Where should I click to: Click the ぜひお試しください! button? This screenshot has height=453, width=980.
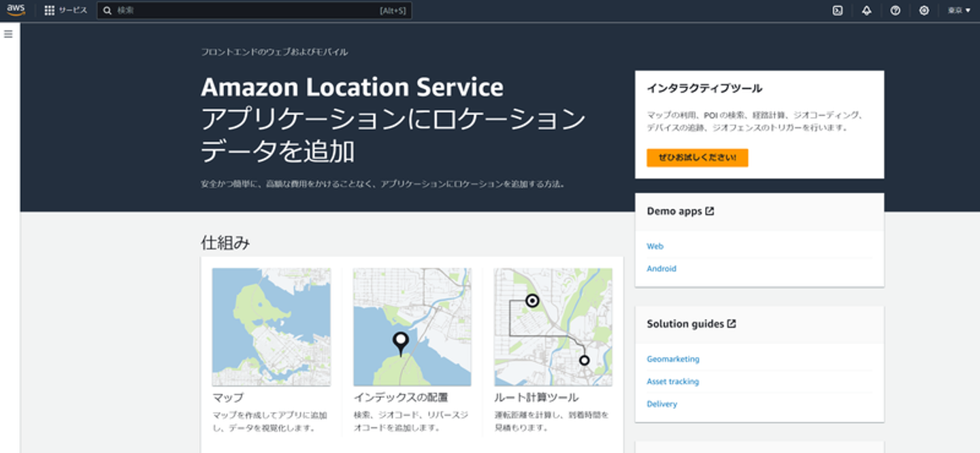pos(697,158)
